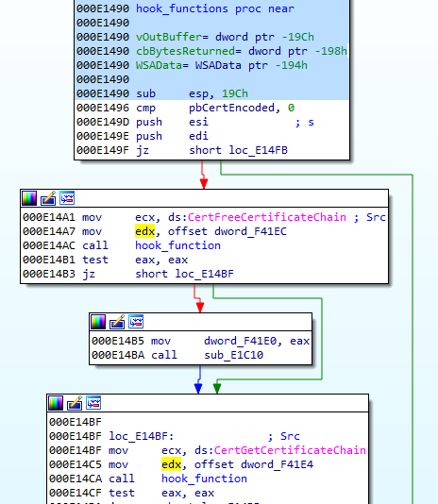This screenshot has height=504, width=438.
Task: Set node color for loc_E14BF block
Action: 56,403
